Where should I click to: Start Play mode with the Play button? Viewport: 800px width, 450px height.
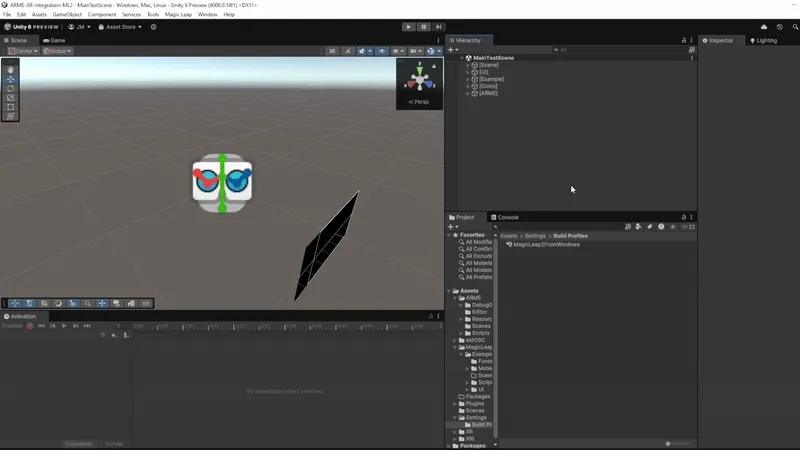tap(408, 27)
